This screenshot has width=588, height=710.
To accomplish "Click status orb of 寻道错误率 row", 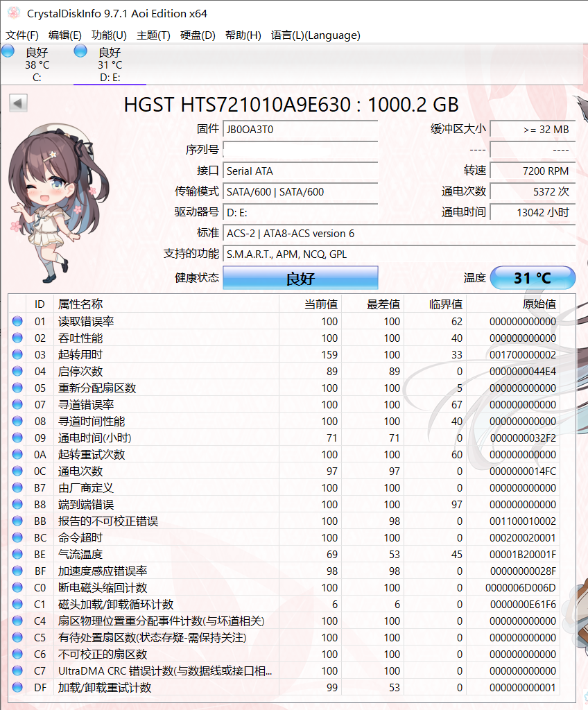I will [17, 404].
